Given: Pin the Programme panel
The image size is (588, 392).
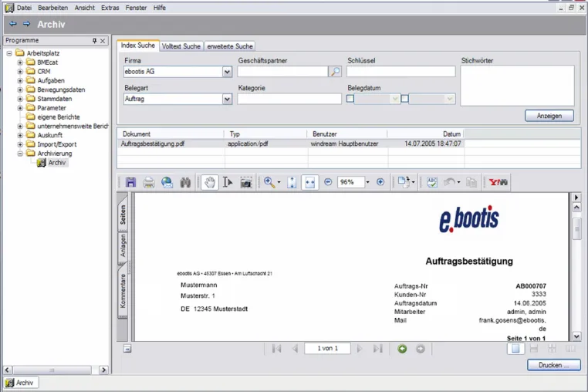Looking at the screenshot, I should (94, 41).
